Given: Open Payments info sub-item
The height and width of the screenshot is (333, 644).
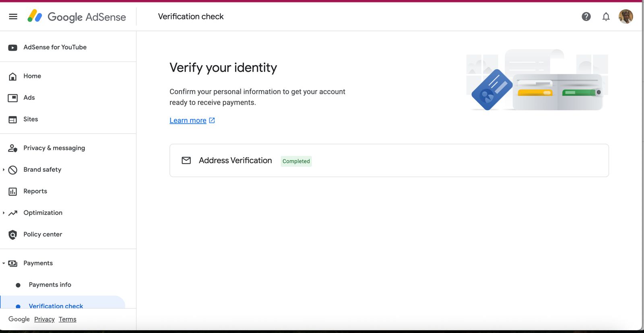Looking at the screenshot, I should (50, 285).
